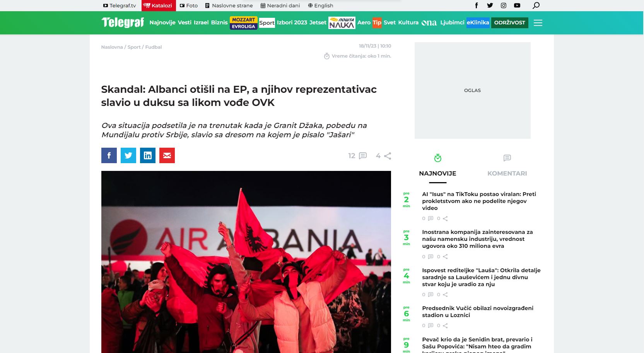
Task: Click the Telegraf logo
Action: point(123,22)
